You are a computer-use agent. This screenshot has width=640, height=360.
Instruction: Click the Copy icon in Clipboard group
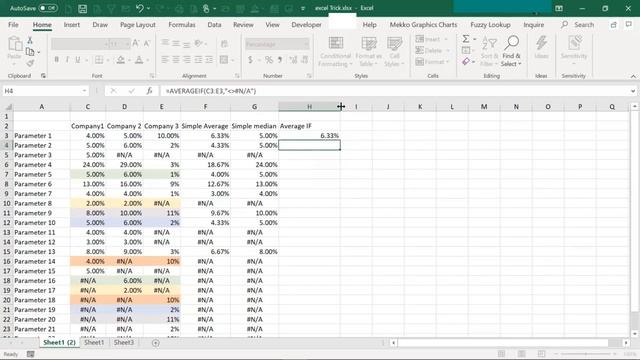pyautogui.click(x=30, y=52)
